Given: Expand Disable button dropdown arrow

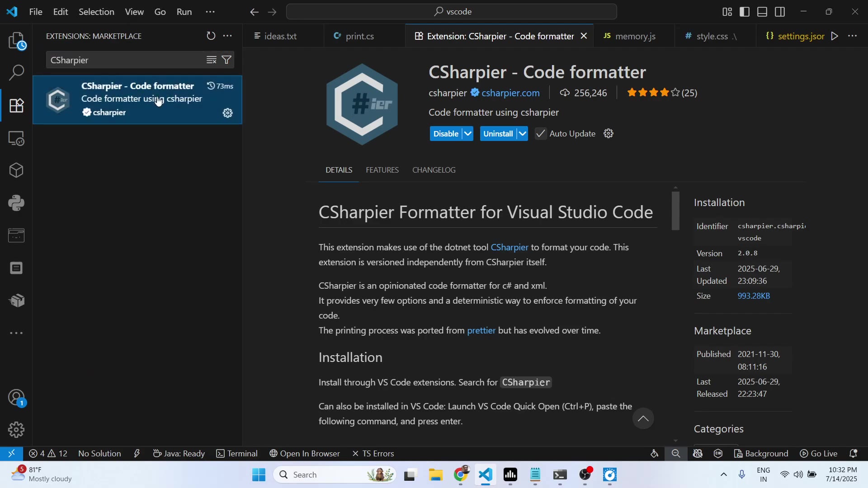Looking at the screenshot, I should pyautogui.click(x=468, y=134).
